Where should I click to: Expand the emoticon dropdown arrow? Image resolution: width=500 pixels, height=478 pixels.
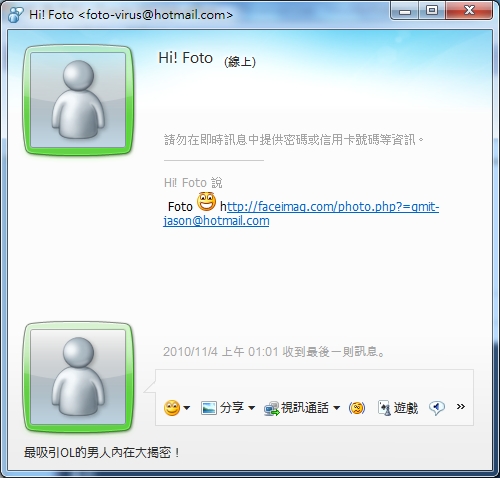(x=187, y=408)
